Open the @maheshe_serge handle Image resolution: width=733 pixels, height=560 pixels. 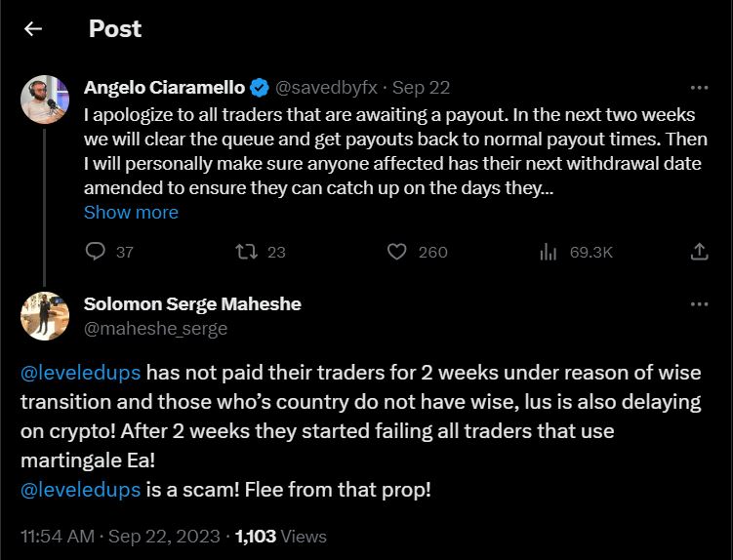tap(155, 329)
